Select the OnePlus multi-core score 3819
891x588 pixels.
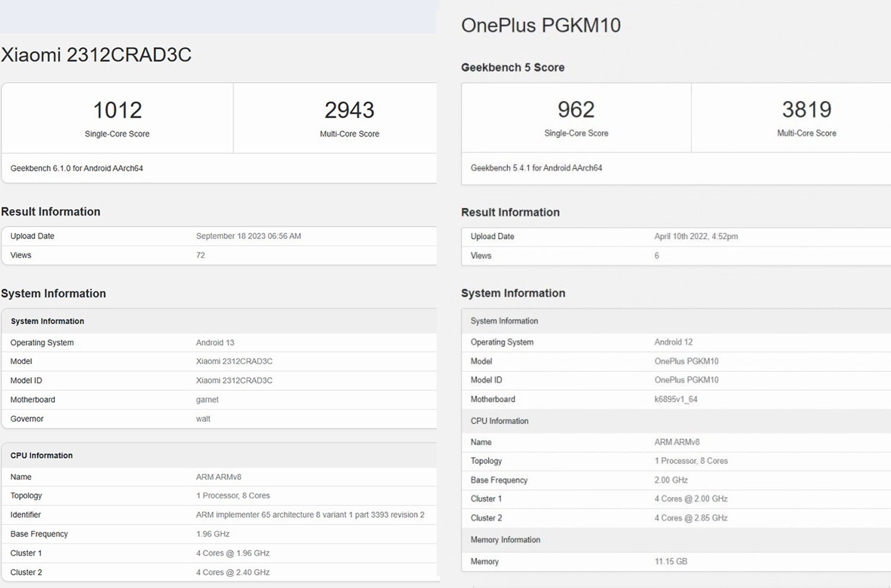[x=807, y=109]
